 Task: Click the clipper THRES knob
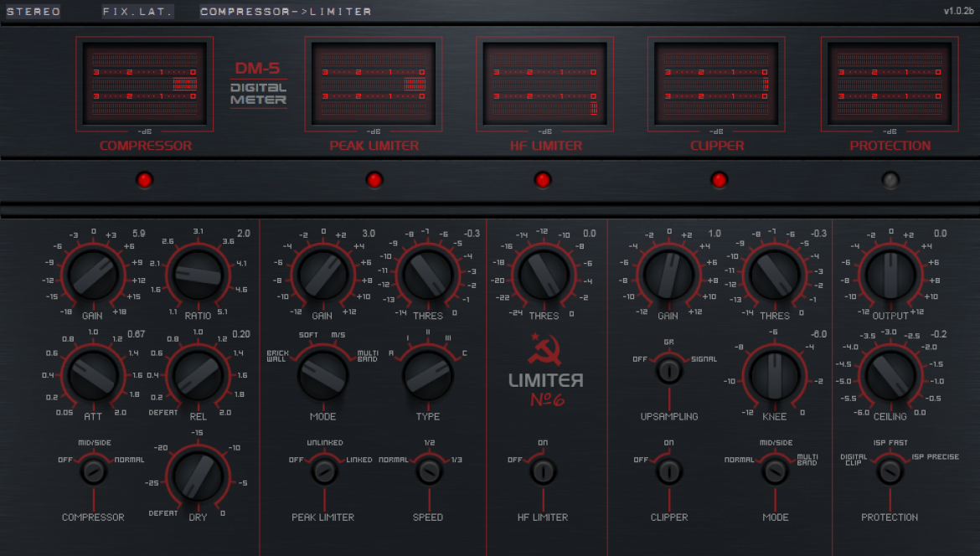775,275
